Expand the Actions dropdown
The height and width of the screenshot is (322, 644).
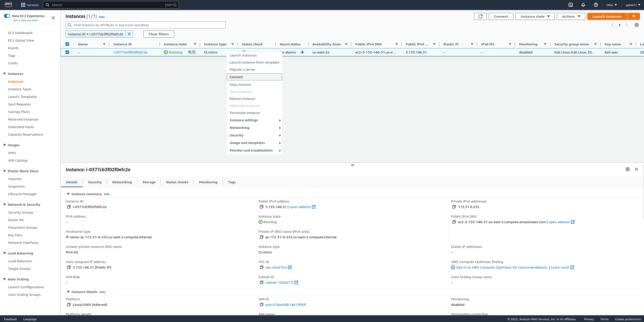tap(571, 16)
